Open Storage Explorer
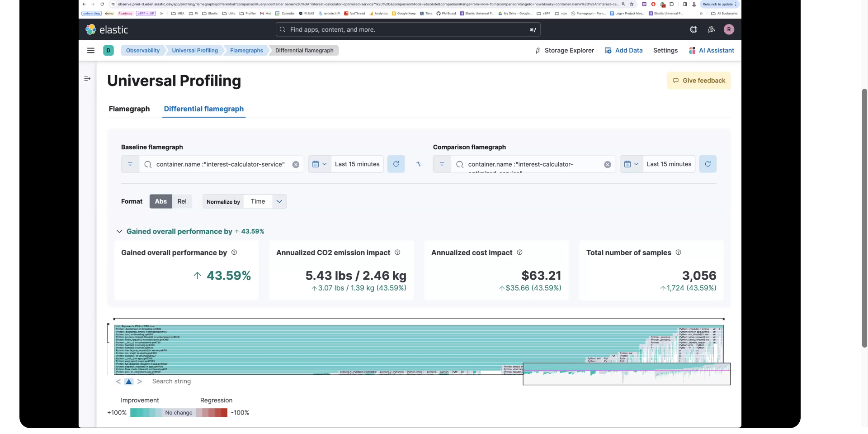This screenshot has width=868, height=434. click(x=569, y=50)
